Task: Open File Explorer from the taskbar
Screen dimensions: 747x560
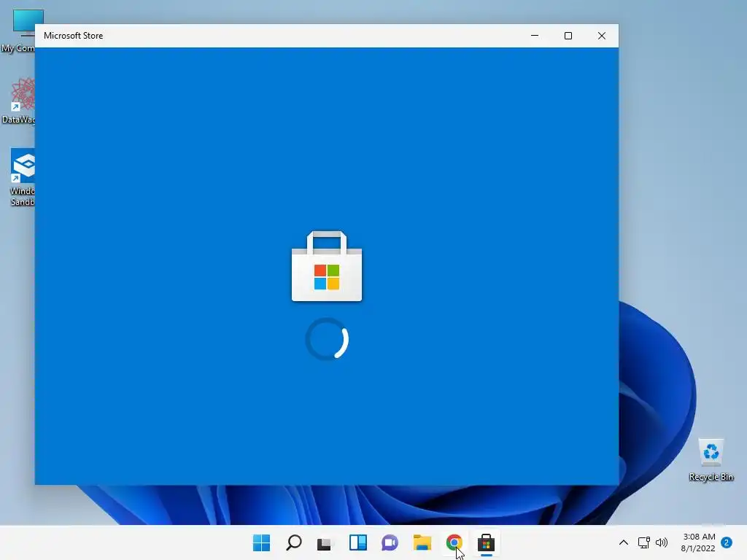Action: pos(422,542)
